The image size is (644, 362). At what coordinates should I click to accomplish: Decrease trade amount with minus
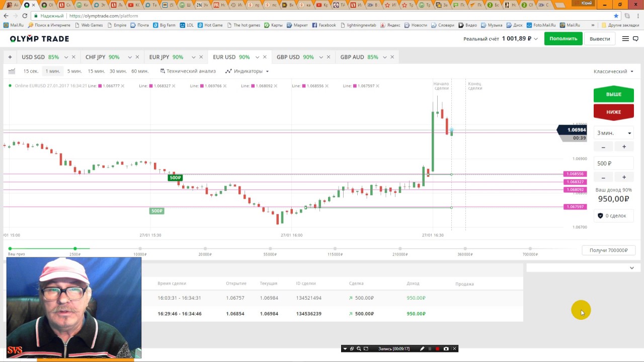[x=603, y=177]
